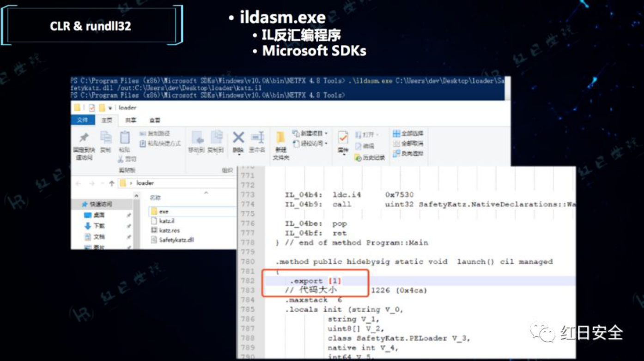Select Downloads (下载) in the sidebar
Screen dimensions: 644x361
[x=95, y=226]
